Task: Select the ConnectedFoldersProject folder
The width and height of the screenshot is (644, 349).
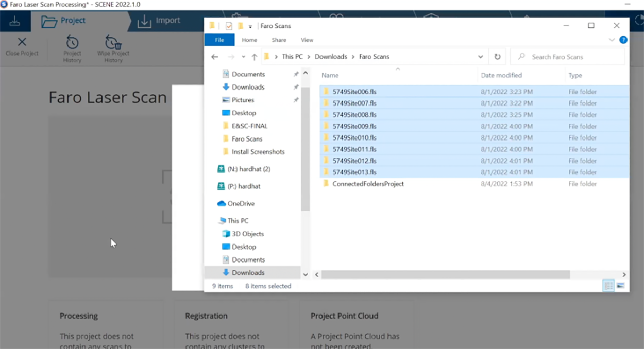Action: (368, 184)
